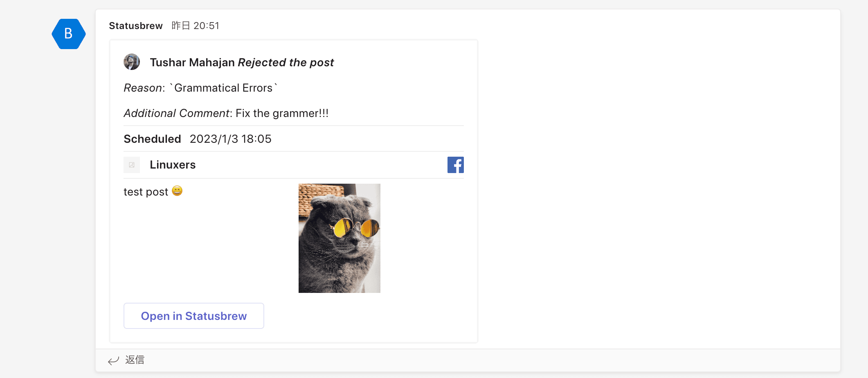This screenshot has width=868, height=378.
Task: Click the Scheduled label
Action: (152, 139)
